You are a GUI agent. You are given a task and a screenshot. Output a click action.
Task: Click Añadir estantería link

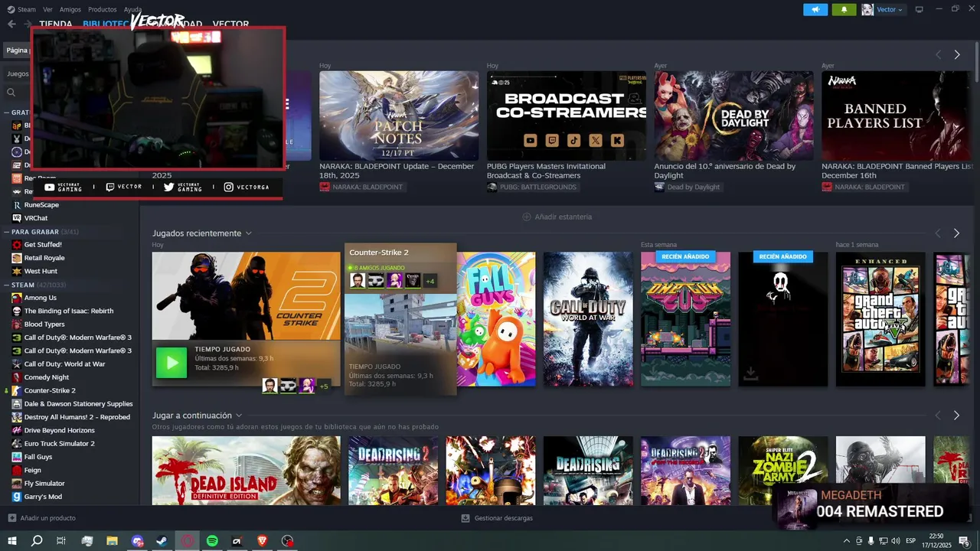point(557,217)
